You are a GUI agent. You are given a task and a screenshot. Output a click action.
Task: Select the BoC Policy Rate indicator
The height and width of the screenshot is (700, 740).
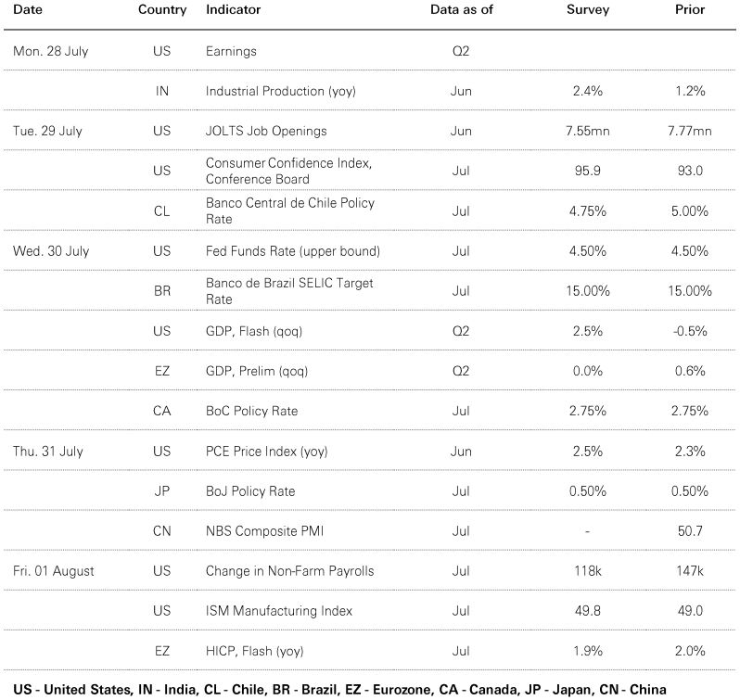(251, 411)
